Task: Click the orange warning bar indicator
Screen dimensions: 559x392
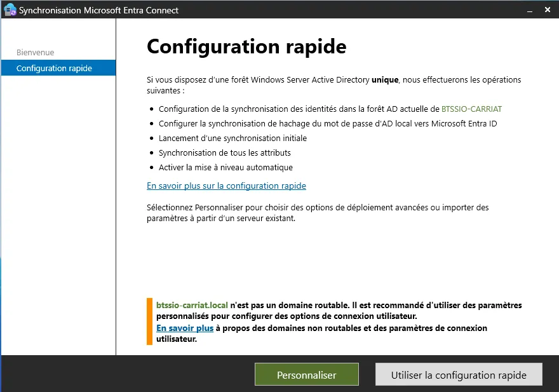Action: tap(150, 321)
